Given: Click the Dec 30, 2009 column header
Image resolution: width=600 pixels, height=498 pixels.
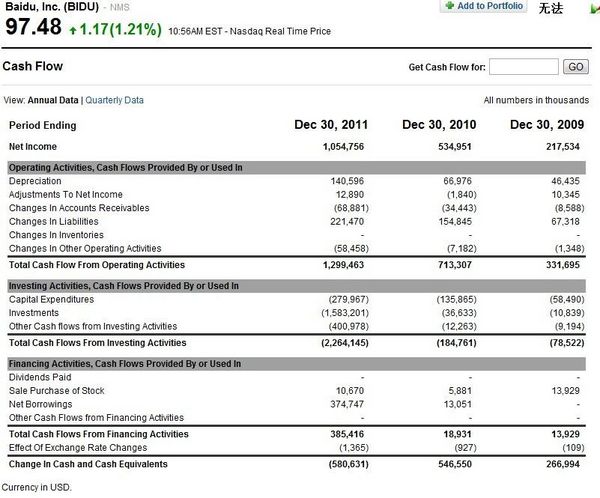Looking at the screenshot, I should coord(547,125).
